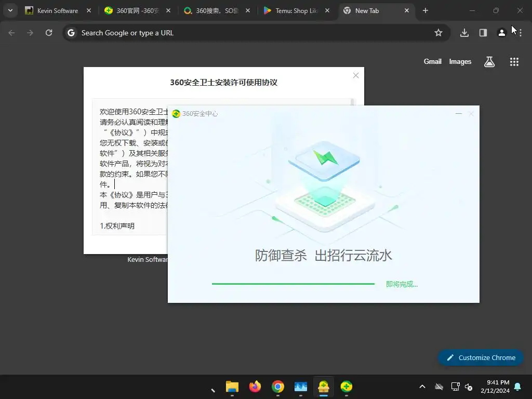Click the installer shield illustration
The height and width of the screenshot is (399, 532).
(324, 187)
